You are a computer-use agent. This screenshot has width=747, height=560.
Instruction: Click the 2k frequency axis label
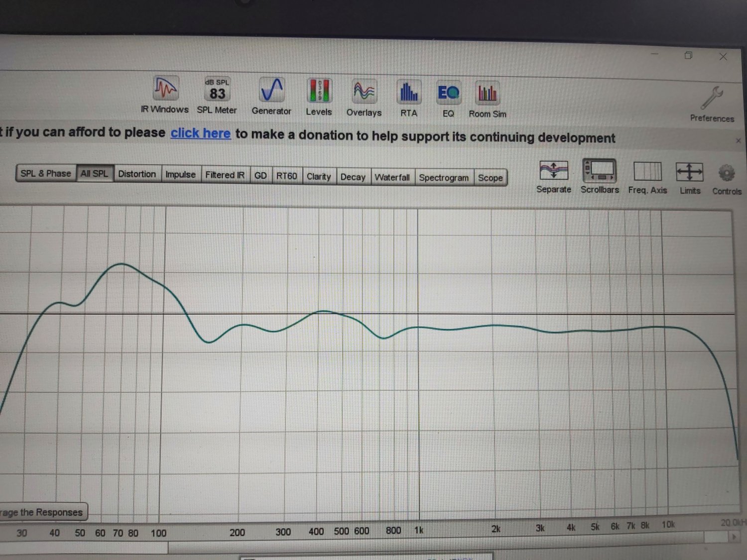(x=496, y=529)
